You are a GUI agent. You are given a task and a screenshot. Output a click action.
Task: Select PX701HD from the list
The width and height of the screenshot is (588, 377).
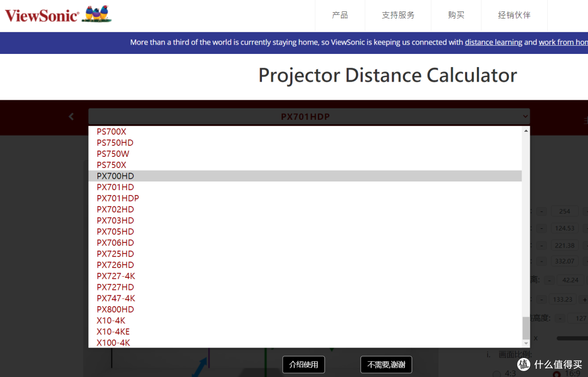pos(305,187)
